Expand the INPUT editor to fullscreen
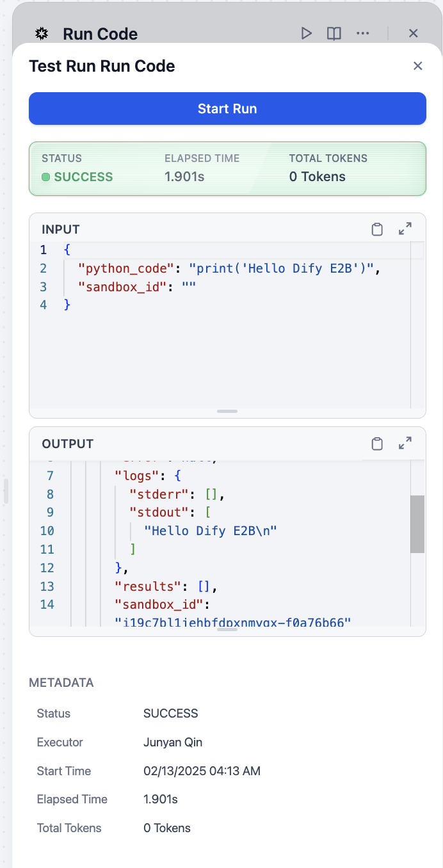443x868 pixels. [x=405, y=229]
